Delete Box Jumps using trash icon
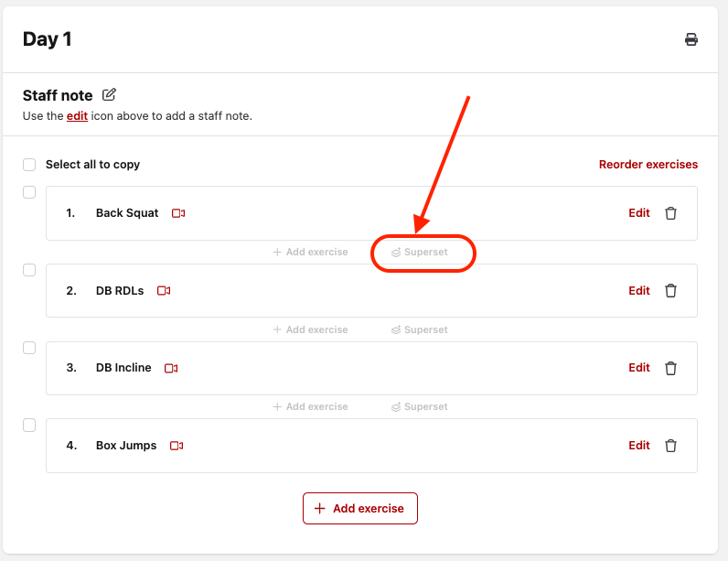728x561 pixels. pyautogui.click(x=670, y=446)
